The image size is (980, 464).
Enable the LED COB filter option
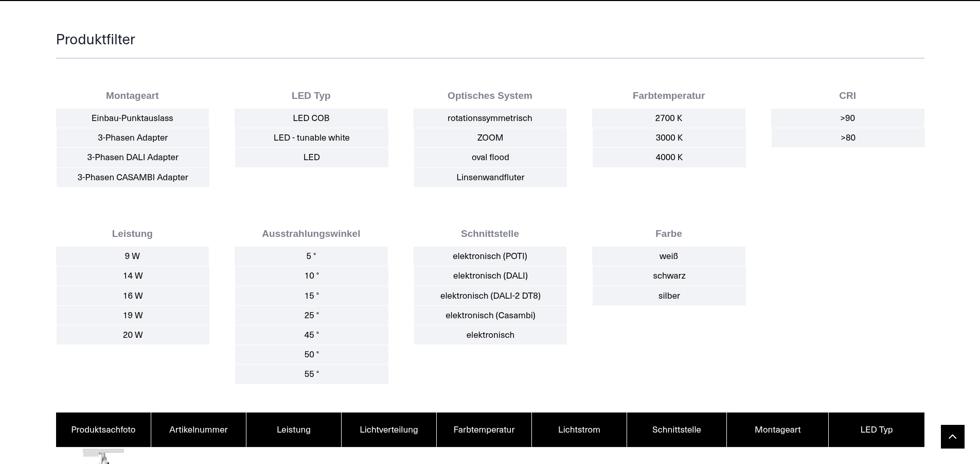(311, 118)
